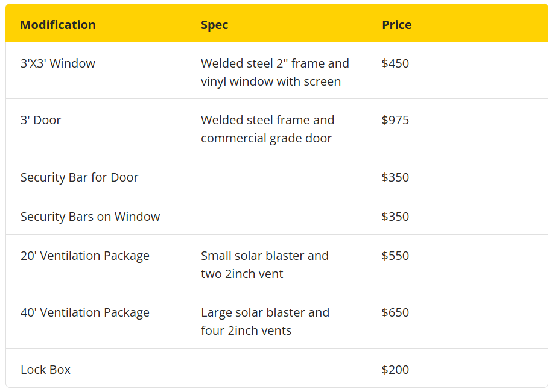Click the small solar blaster spec
The height and width of the screenshot is (392, 552).
point(265,265)
